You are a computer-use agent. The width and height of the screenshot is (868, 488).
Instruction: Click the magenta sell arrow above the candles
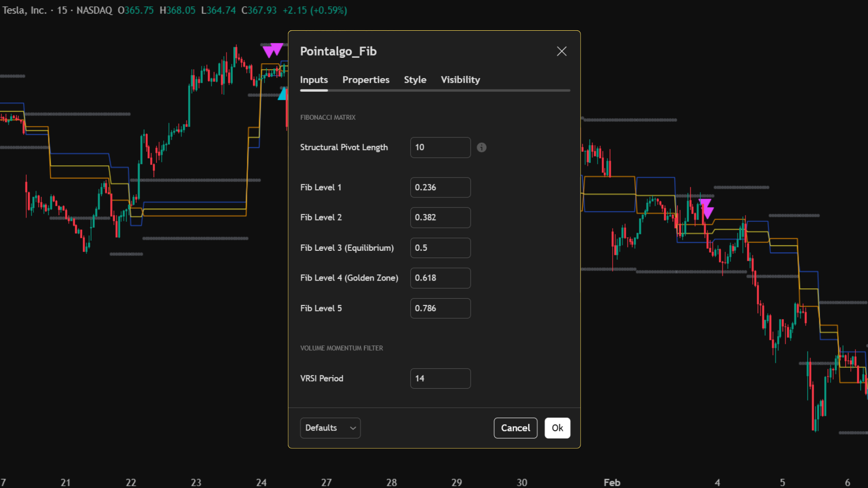273,51
